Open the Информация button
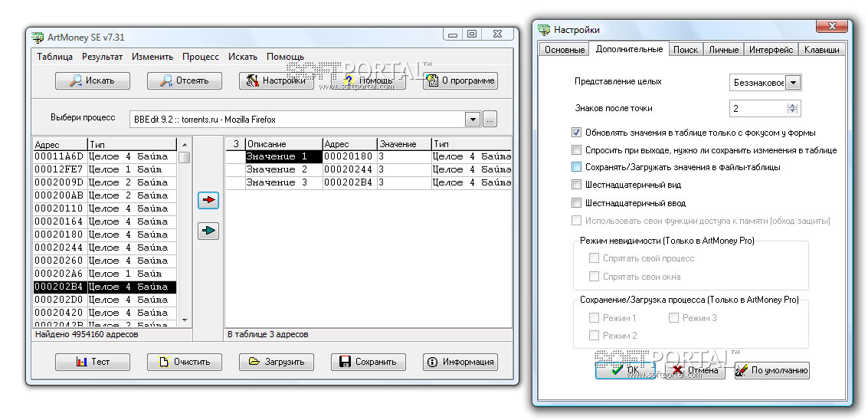The height and width of the screenshot is (420, 868). (460, 362)
